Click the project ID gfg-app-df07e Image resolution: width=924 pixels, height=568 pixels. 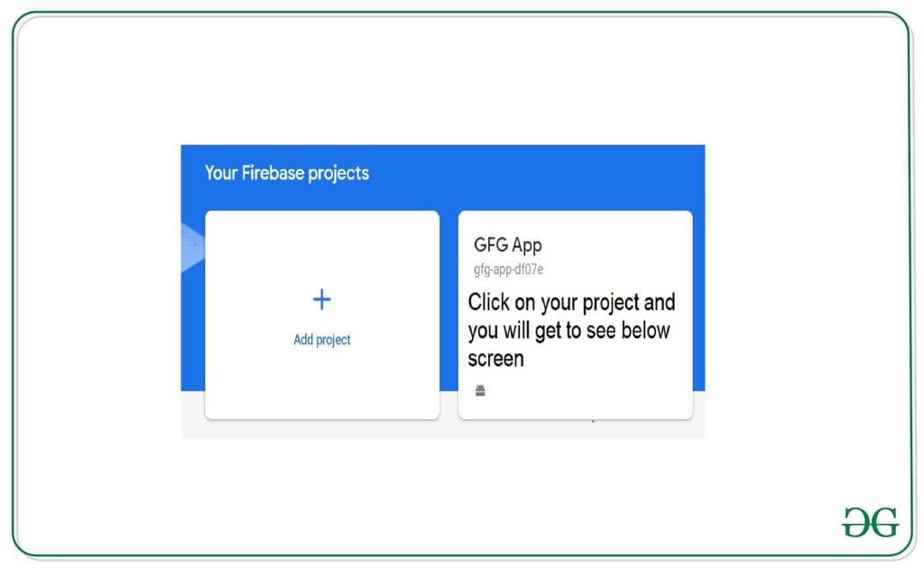click(508, 269)
